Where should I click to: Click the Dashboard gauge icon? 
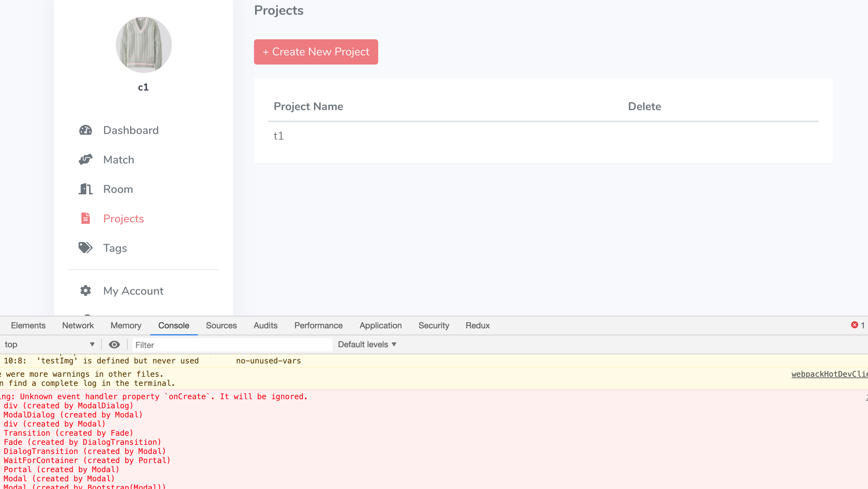86,130
